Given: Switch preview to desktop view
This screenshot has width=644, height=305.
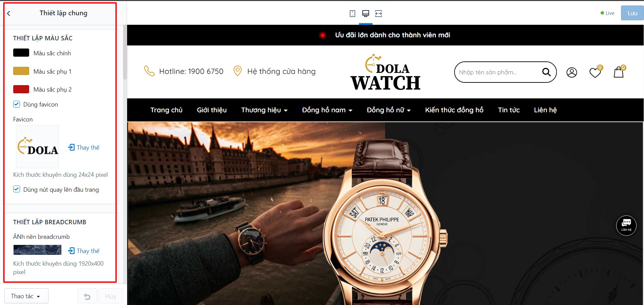Looking at the screenshot, I should 365,14.
